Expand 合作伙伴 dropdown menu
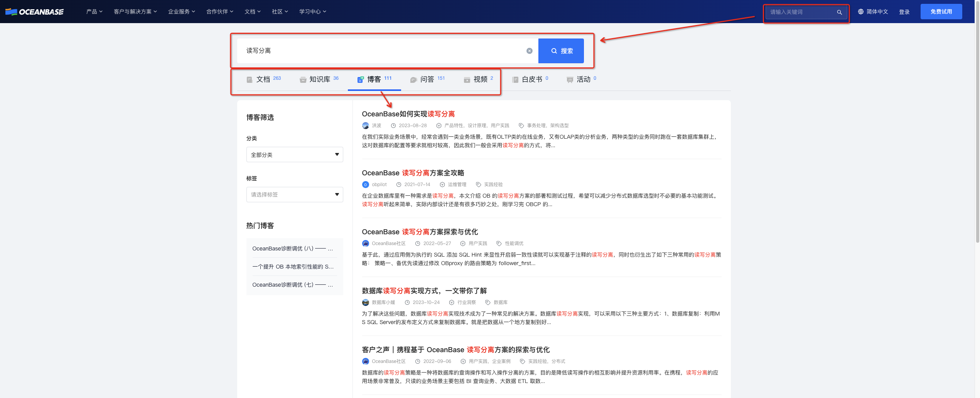The height and width of the screenshot is (398, 980). point(220,12)
